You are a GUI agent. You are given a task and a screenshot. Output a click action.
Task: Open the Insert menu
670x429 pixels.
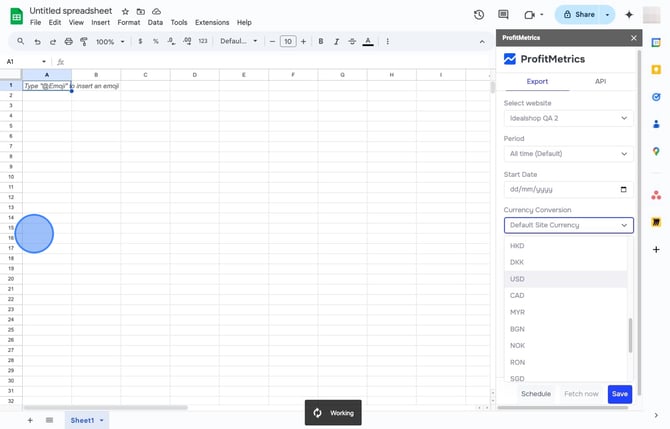point(100,22)
